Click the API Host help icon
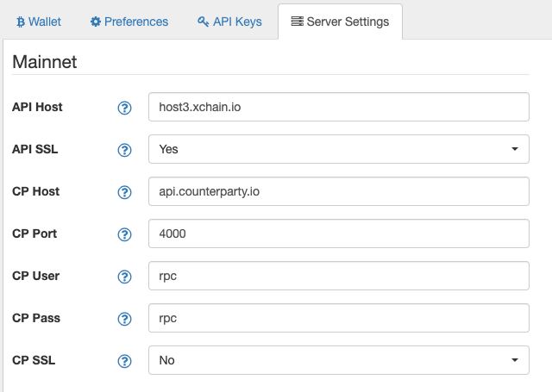The image size is (552, 392). (124, 108)
